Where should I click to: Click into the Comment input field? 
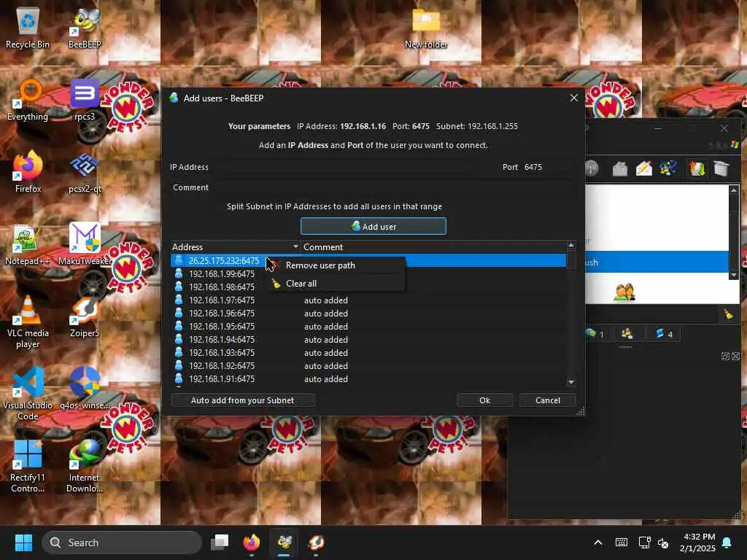point(393,187)
